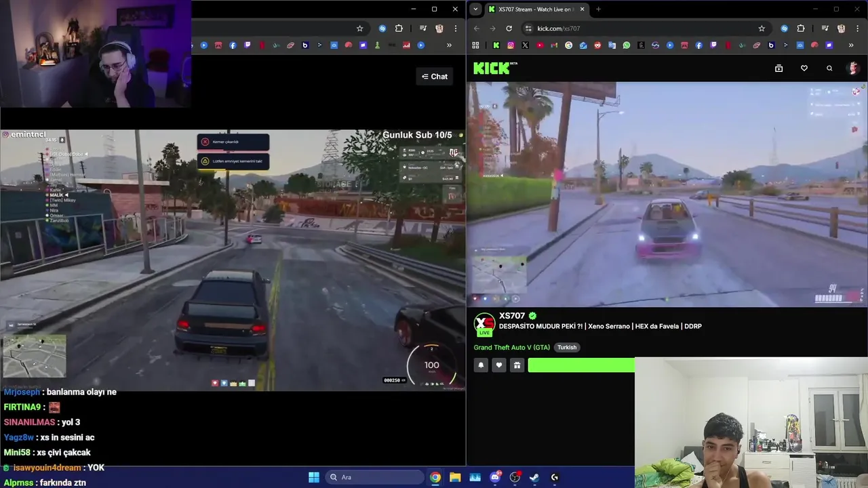Open YouTube bookmark in right browser window

(540, 45)
